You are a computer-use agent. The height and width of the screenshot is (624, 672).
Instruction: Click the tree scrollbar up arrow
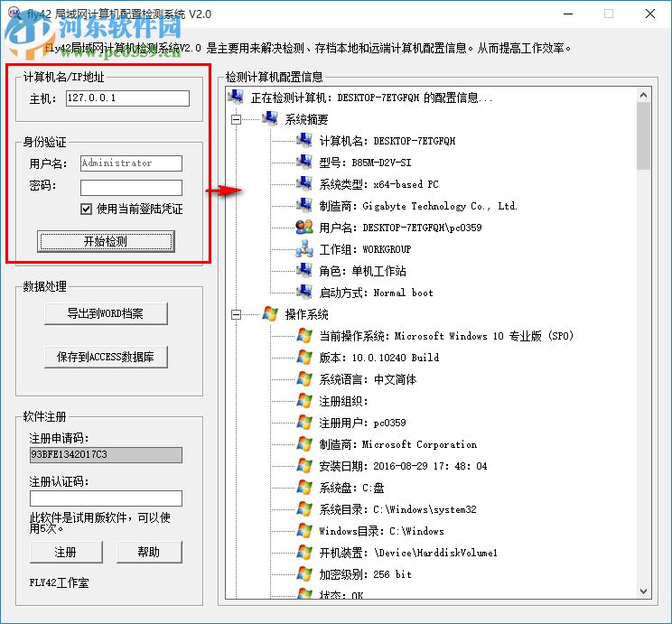point(643,95)
